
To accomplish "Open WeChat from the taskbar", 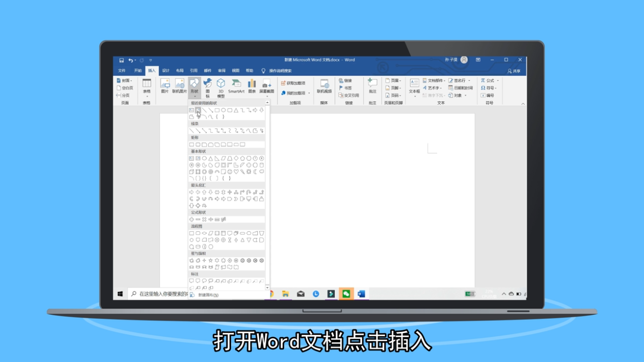I will click(x=346, y=294).
